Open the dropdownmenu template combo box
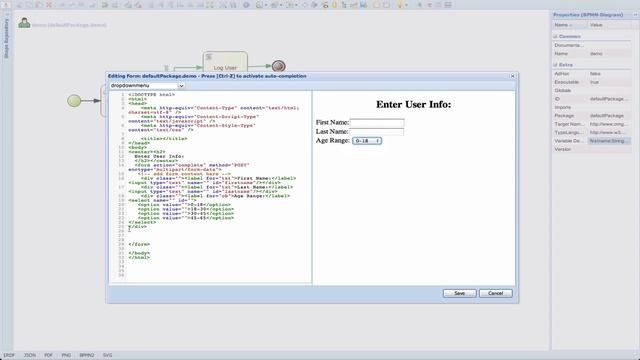The height and width of the screenshot is (360, 640). tap(147, 86)
